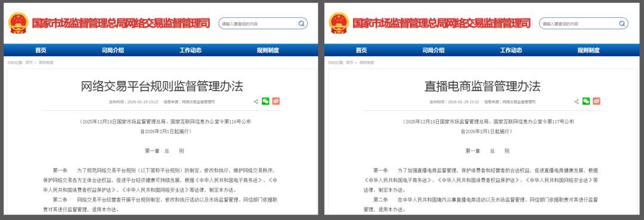Click 规则制度 breadcrumb link in right page
Image resolution: width=644 pixels, height=220 pixels.
367,63
